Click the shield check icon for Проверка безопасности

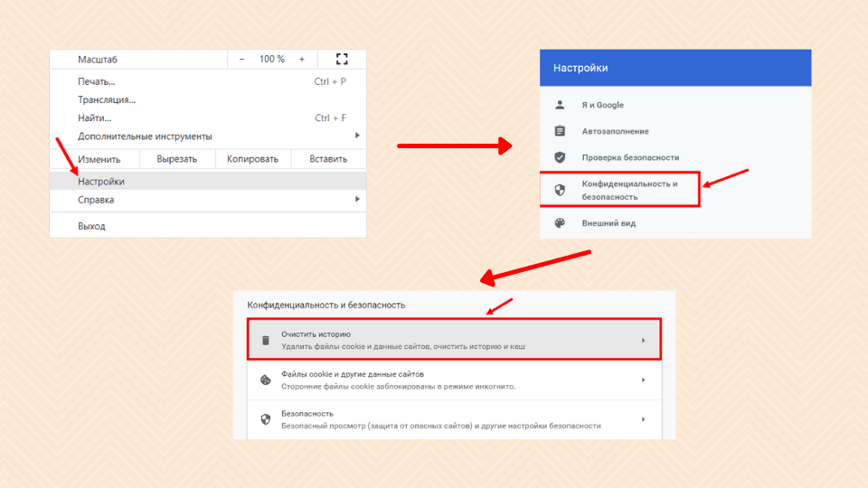tap(560, 157)
